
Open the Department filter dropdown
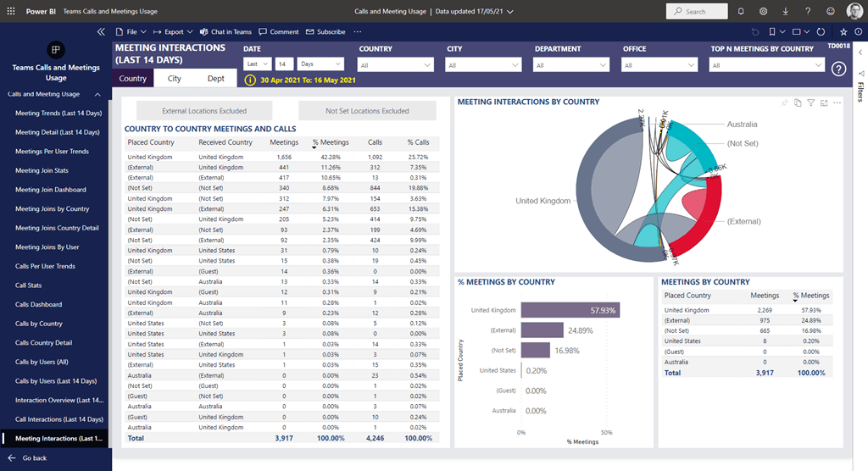571,65
